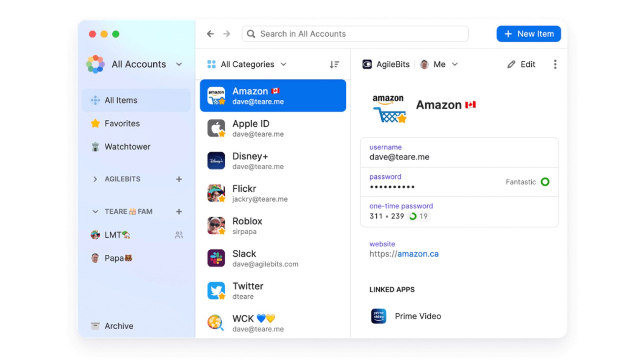
Task: Open the three-dot overflow menu
Action: coord(555,64)
